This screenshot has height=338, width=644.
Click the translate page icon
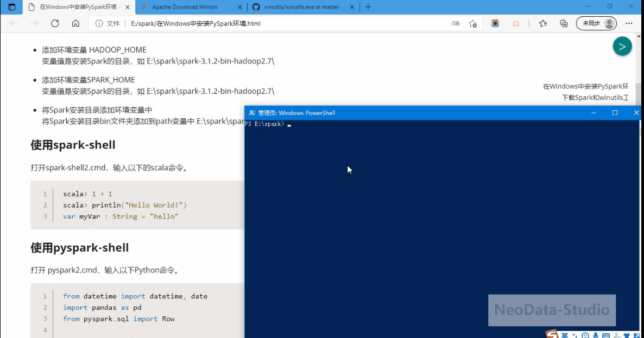tap(456, 23)
